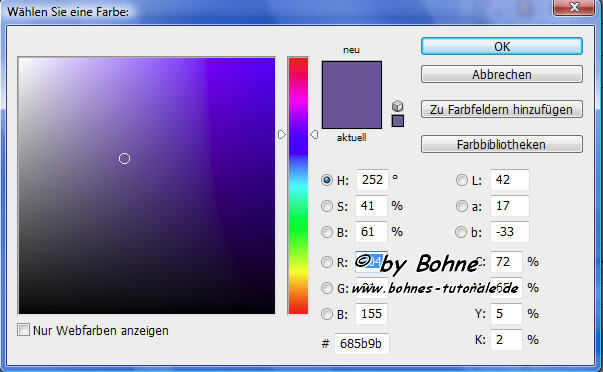Select the H hue radio button
Image resolution: width=603 pixels, height=372 pixels.
327,180
